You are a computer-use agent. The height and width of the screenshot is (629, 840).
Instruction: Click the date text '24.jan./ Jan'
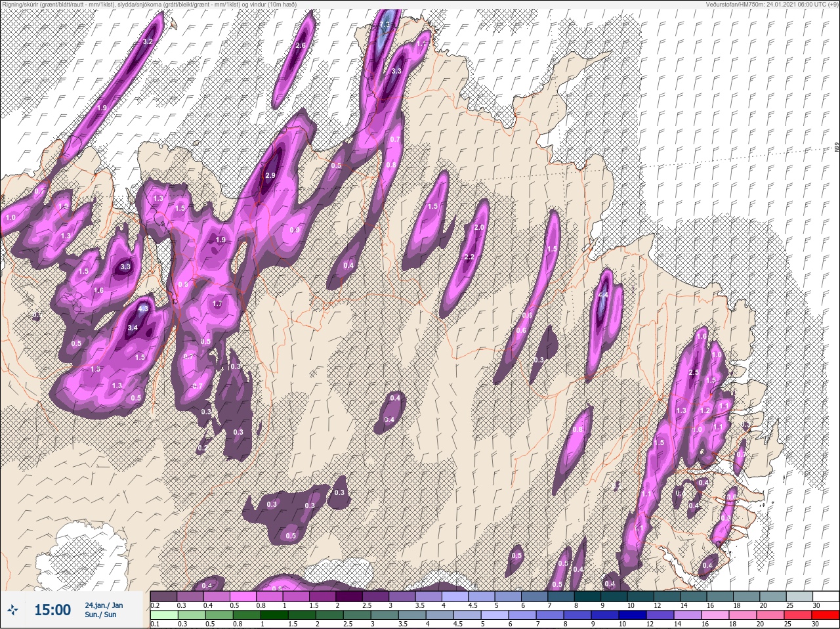point(104,605)
